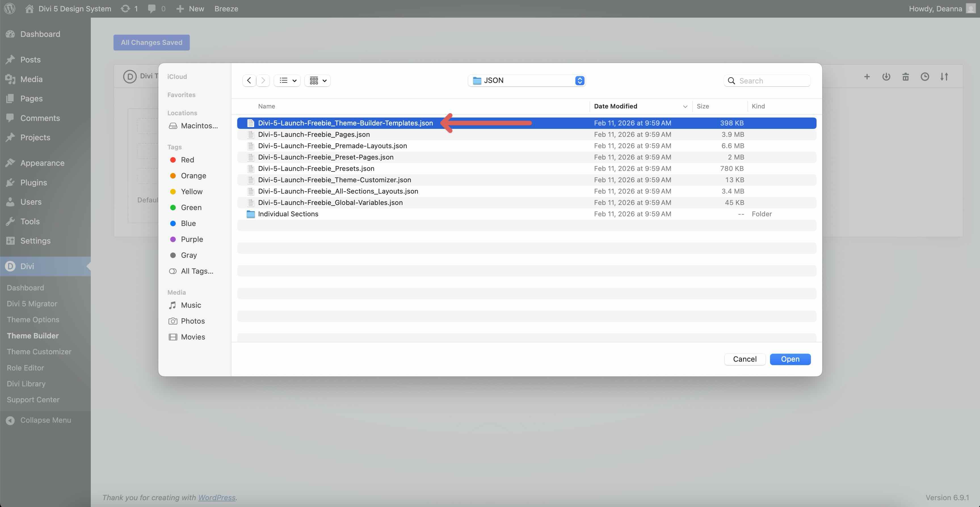The height and width of the screenshot is (507, 980).
Task: Select the Red tag in sidebar
Action: pyautogui.click(x=187, y=160)
